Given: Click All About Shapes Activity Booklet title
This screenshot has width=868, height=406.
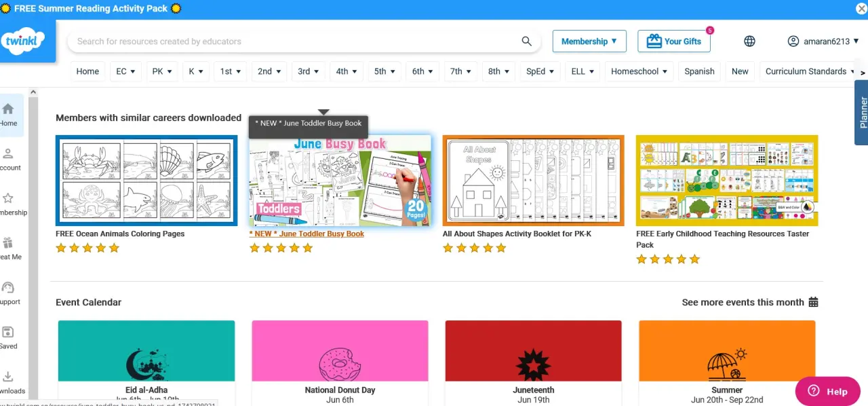Looking at the screenshot, I should [x=517, y=234].
